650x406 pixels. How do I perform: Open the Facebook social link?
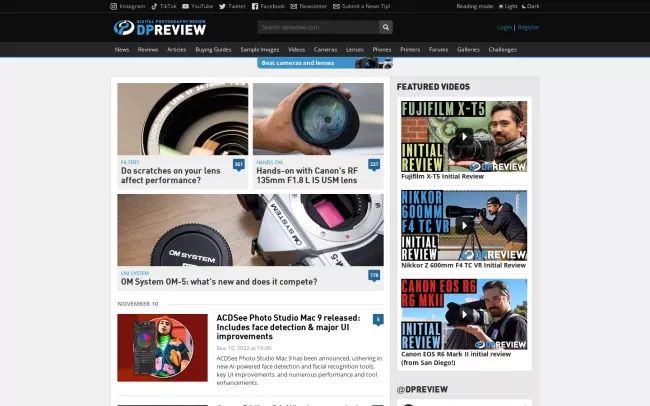[268, 6]
